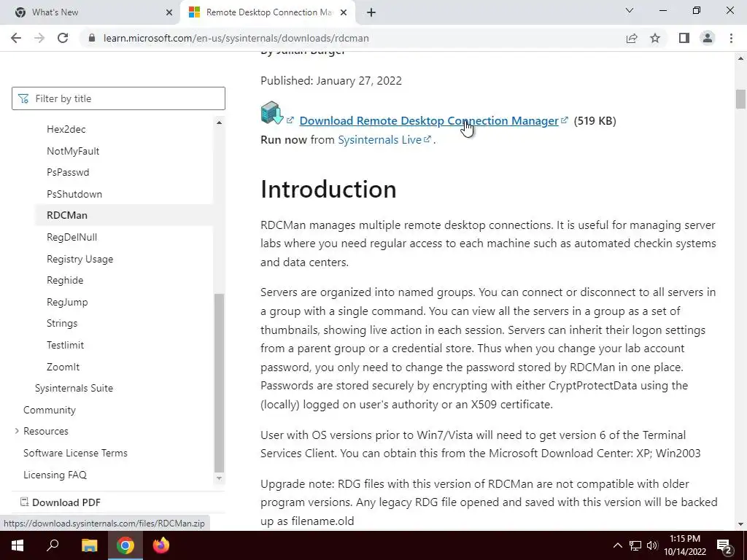Reload the current page

(63, 38)
